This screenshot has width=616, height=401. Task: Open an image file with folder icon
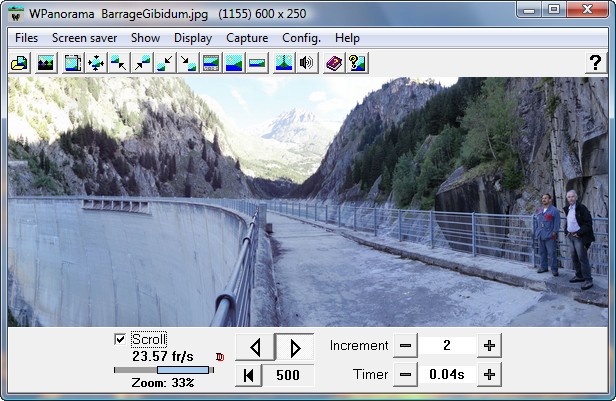click(19, 63)
